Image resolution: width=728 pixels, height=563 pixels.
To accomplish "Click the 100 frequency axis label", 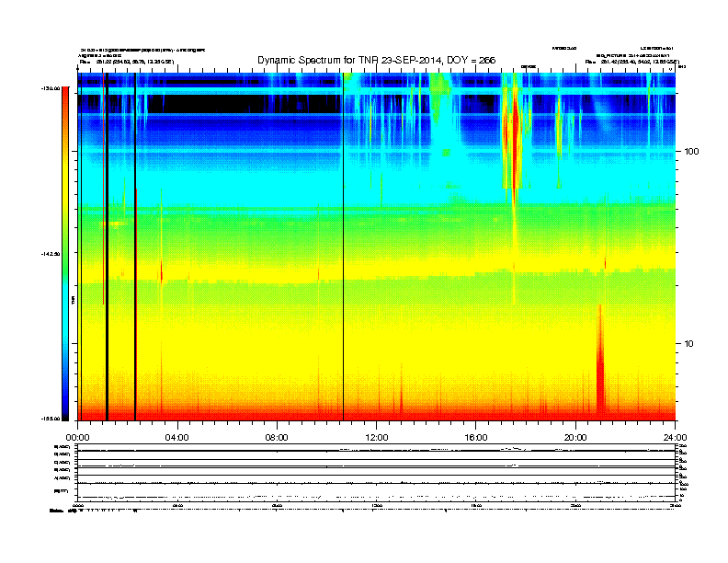I will pos(691,152).
